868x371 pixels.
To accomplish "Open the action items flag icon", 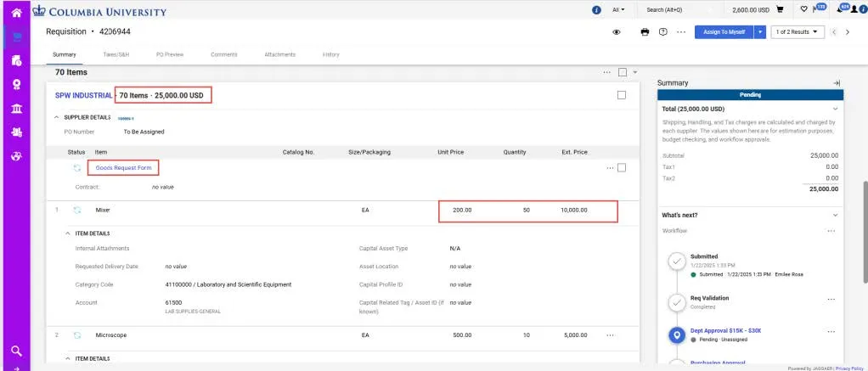I will [x=814, y=10].
